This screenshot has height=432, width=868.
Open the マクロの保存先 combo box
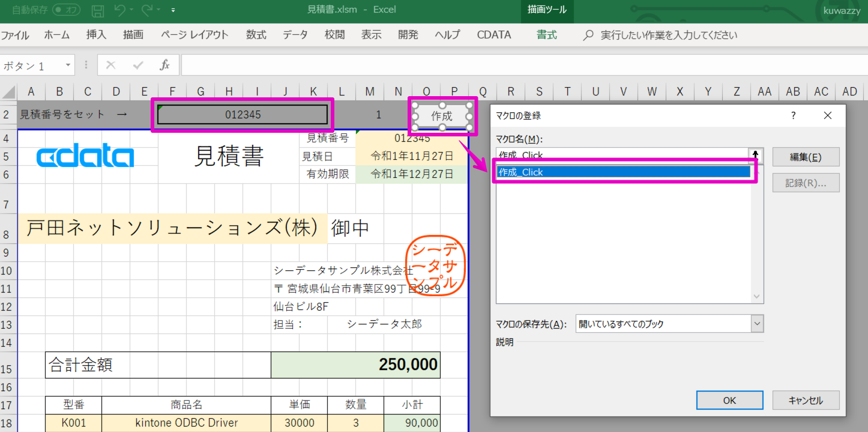click(x=669, y=324)
